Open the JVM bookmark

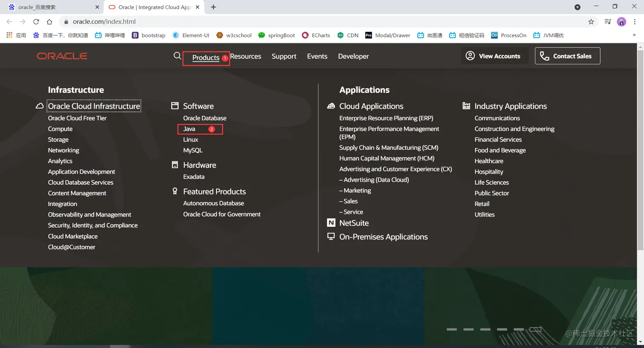548,35
